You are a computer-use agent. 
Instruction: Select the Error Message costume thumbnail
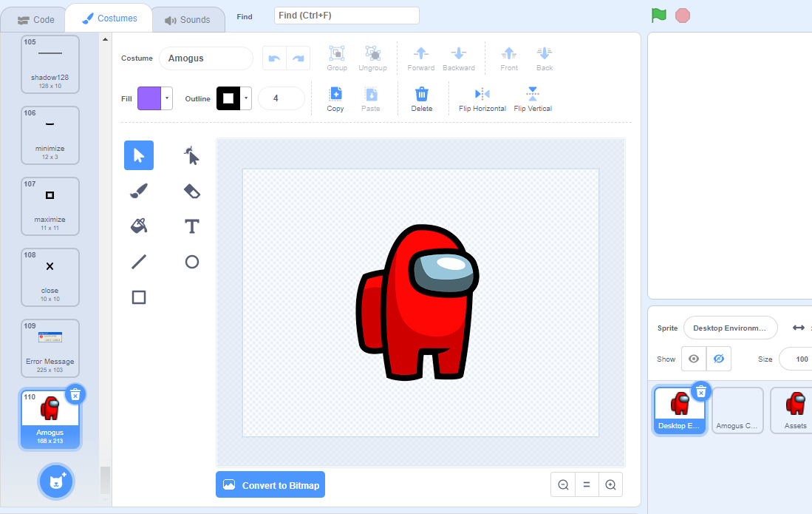[50, 348]
